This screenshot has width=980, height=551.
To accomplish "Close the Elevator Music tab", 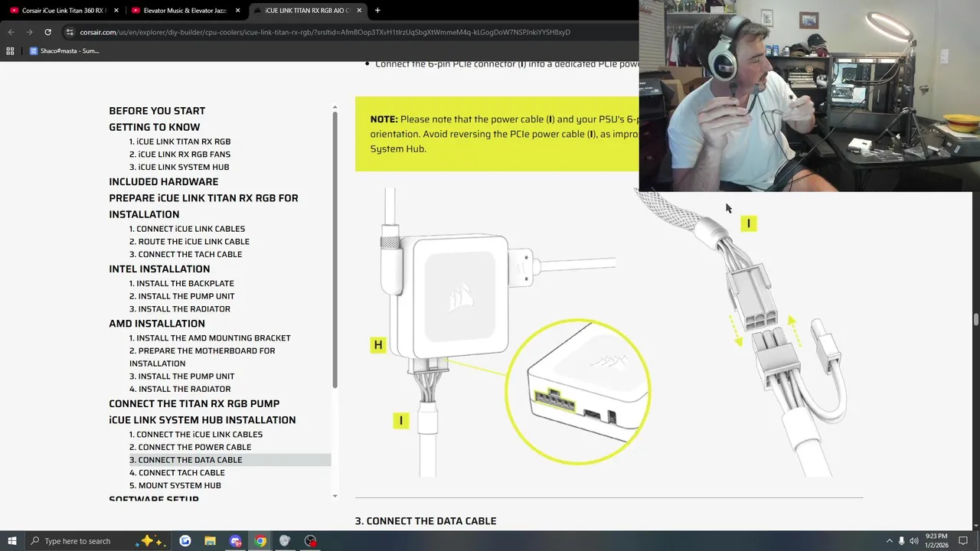I will (x=238, y=11).
